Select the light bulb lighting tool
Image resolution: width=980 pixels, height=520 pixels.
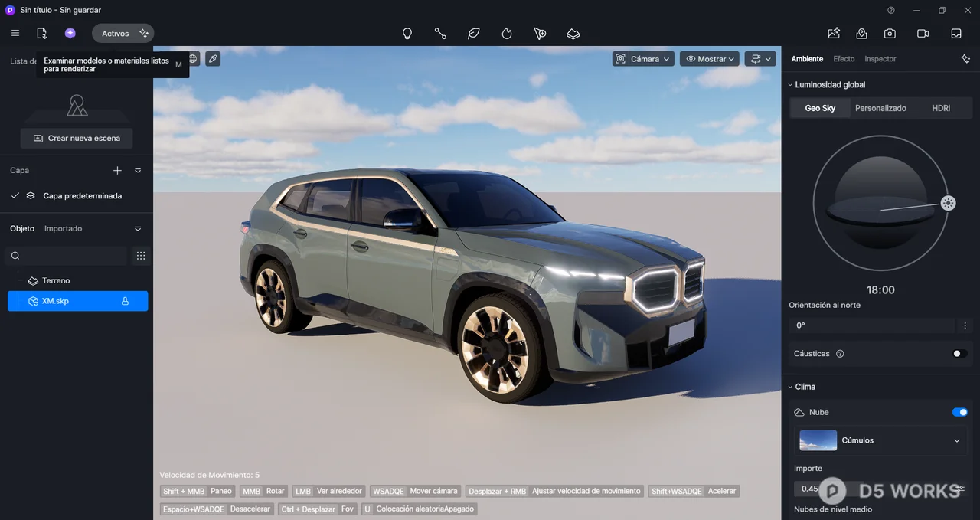407,34
